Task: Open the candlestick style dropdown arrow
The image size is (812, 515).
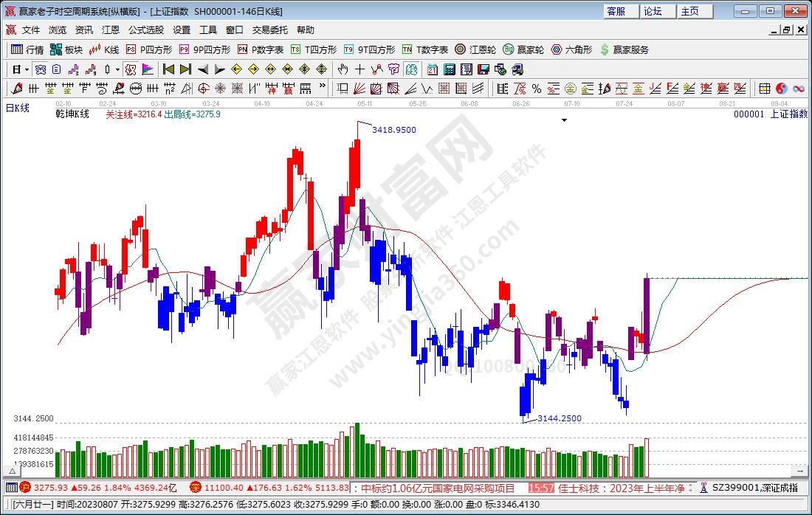Action: click(118, 69)
